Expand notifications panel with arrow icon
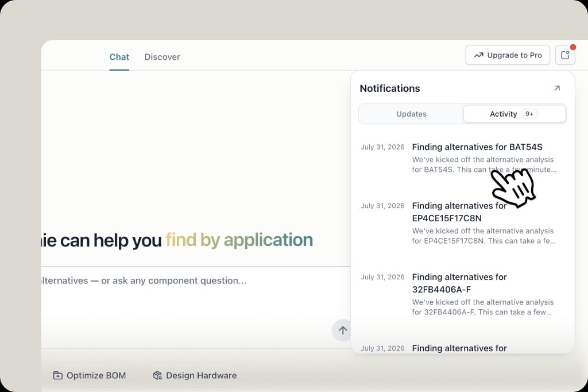 pos(557,89)
